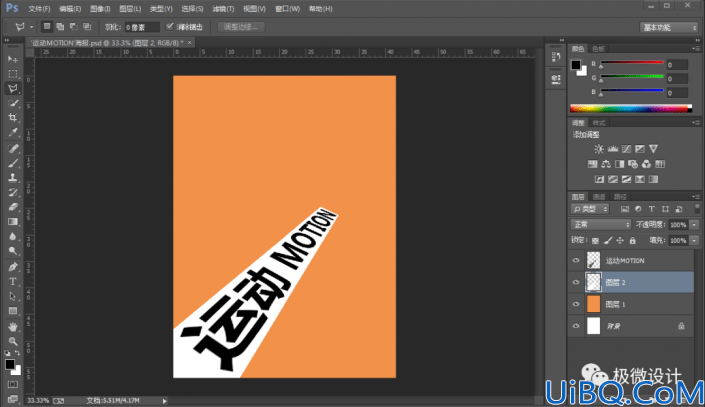
Task: Add a Curves adjustment
Action: pyautogui.click(x=626, y=149)
